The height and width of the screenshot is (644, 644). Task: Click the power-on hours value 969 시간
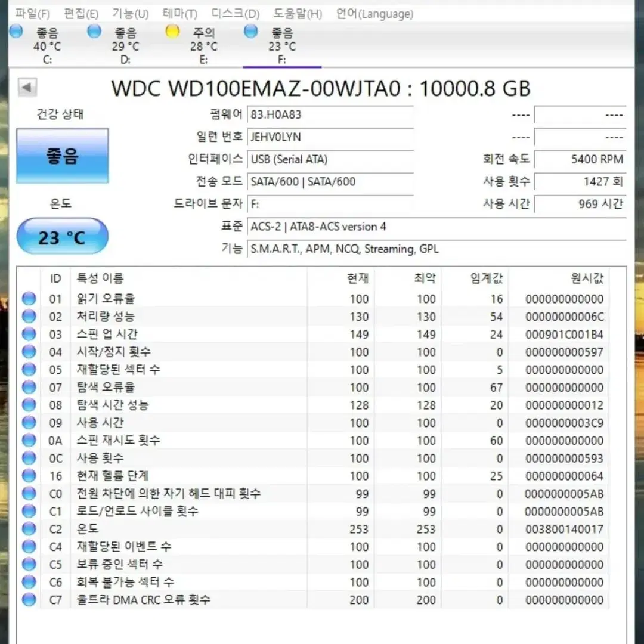point(580,204)
